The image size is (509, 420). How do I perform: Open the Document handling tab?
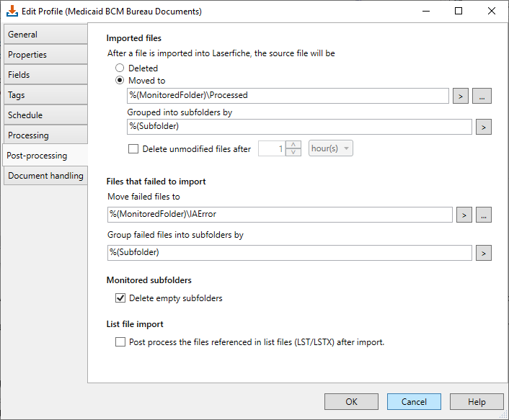point(45,176)
